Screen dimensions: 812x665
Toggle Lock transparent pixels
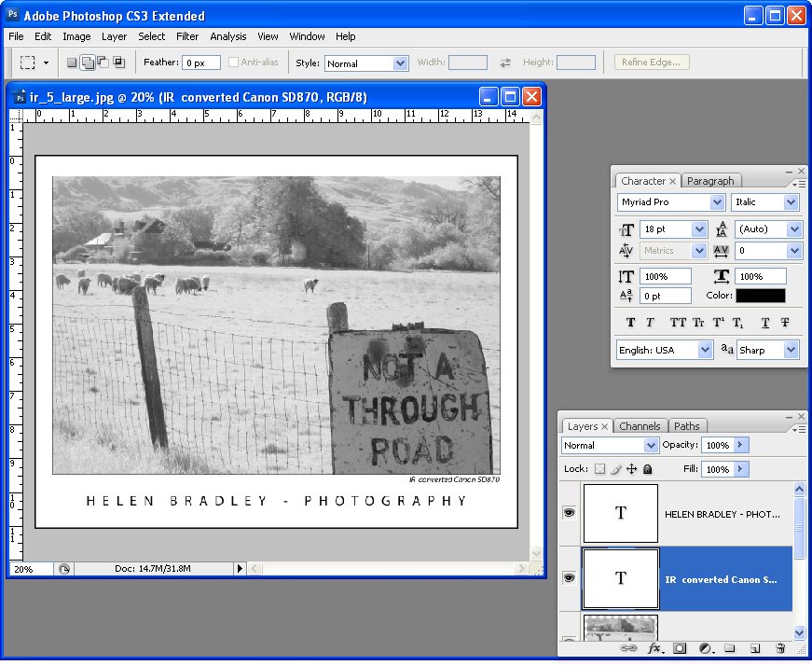click(599, 469)
